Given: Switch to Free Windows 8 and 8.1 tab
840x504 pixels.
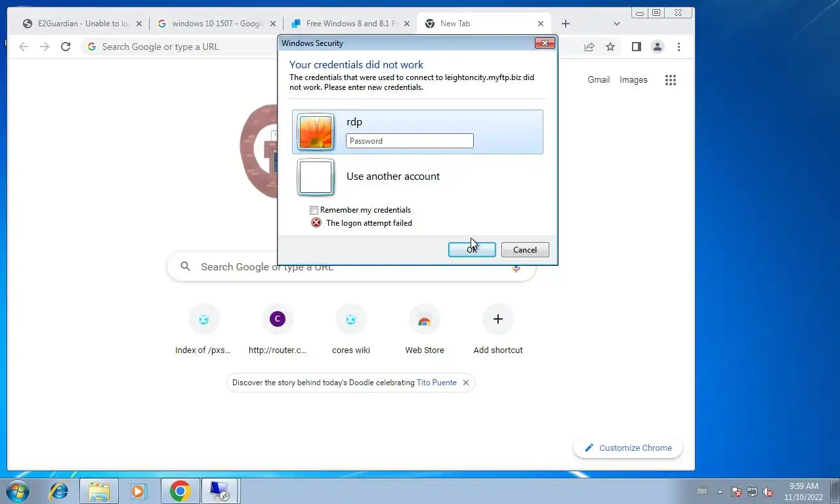Looking at the screenshot, I should pyautogui.click(x=350, y=24).
